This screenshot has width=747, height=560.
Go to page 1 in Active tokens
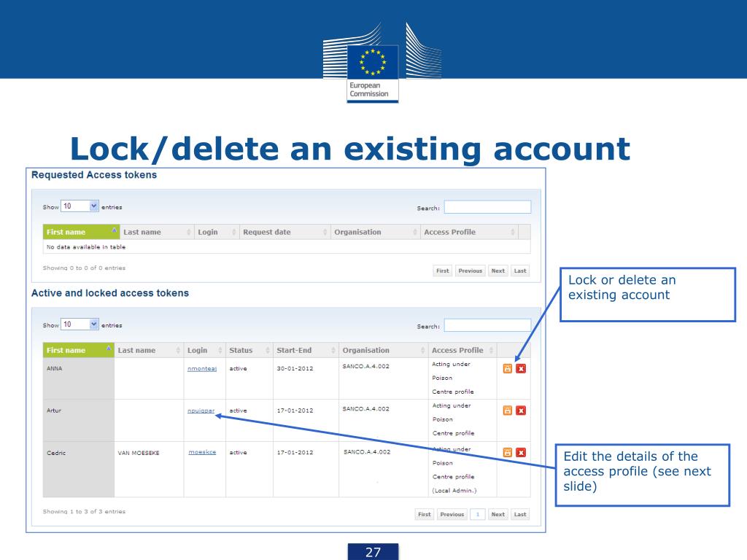tap(478, 514)
